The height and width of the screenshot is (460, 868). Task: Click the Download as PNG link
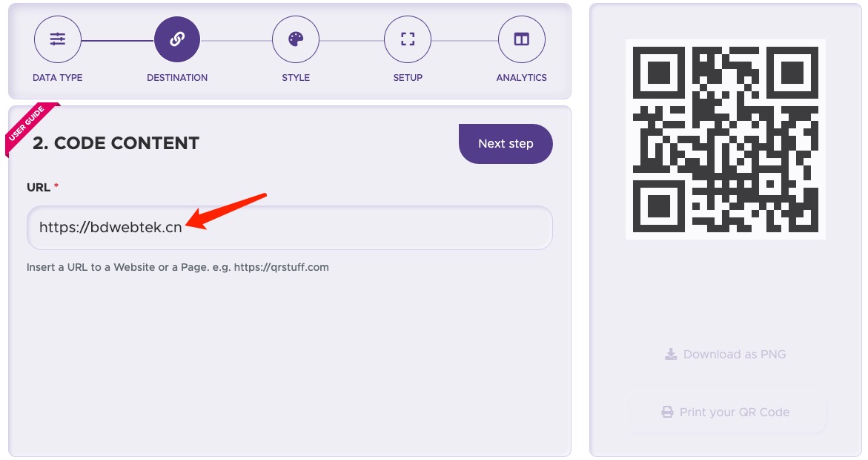[x=726, y=354]
